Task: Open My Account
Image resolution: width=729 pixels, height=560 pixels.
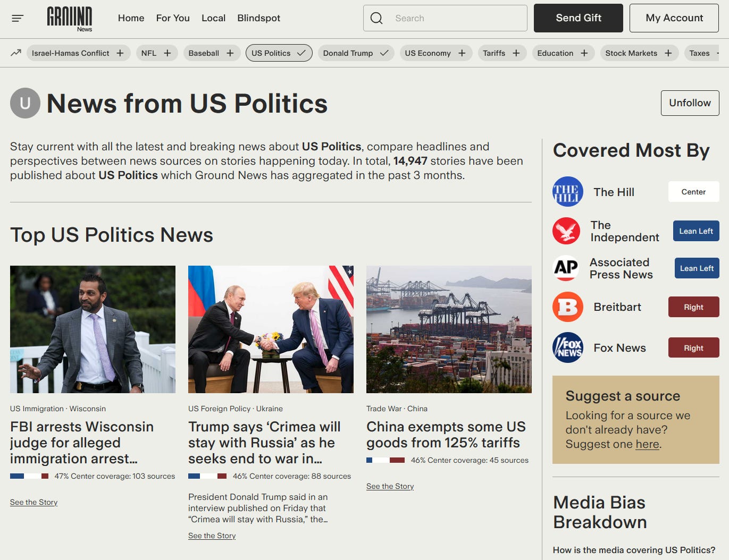Action: [x=674, y=18]
